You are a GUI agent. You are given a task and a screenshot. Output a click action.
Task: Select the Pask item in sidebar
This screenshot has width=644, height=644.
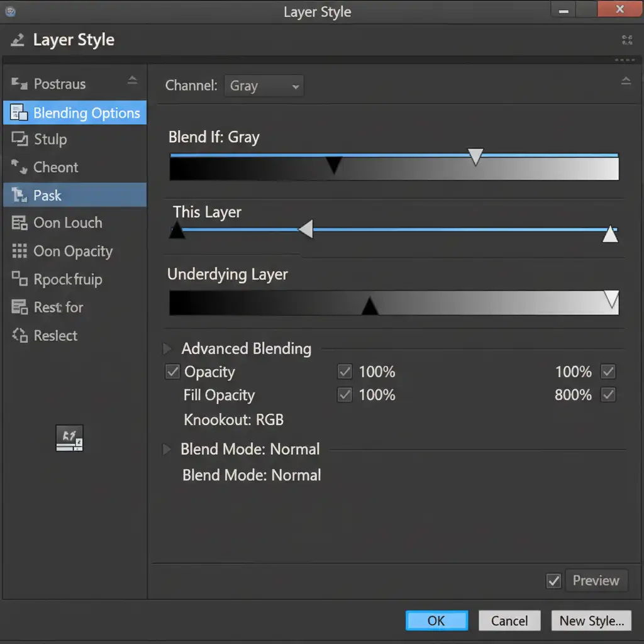pos(75,196)
